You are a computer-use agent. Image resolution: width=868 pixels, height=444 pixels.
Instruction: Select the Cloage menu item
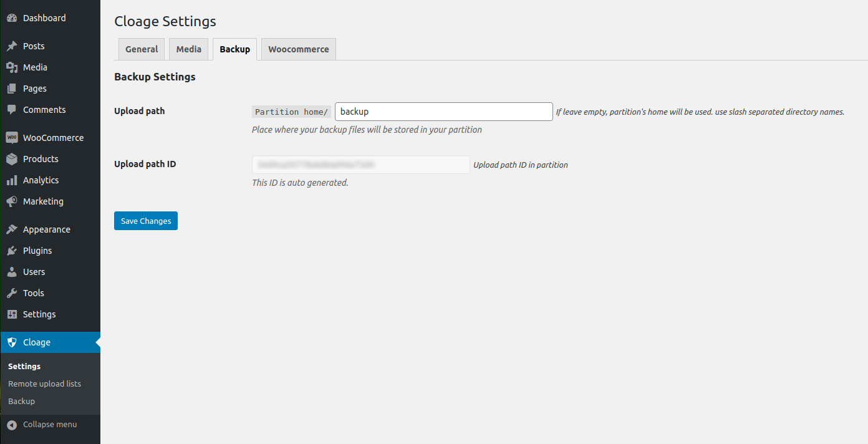tap(50, 342)
